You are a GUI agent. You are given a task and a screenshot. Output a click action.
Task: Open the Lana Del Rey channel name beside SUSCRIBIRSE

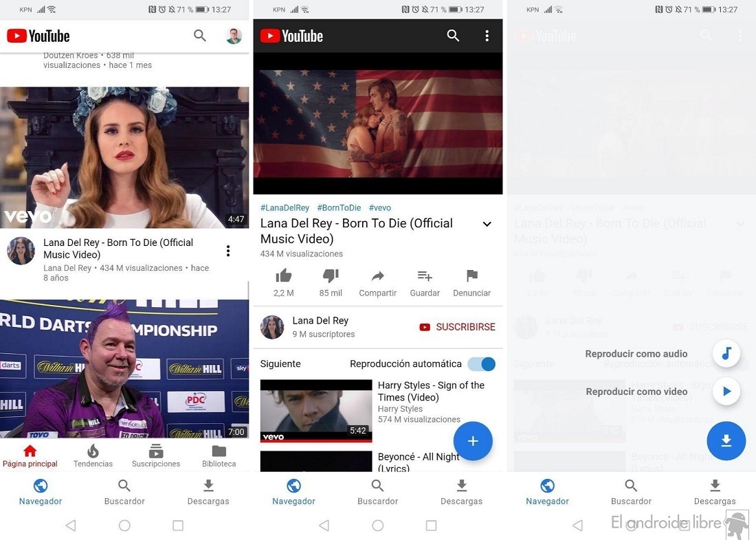320,321
